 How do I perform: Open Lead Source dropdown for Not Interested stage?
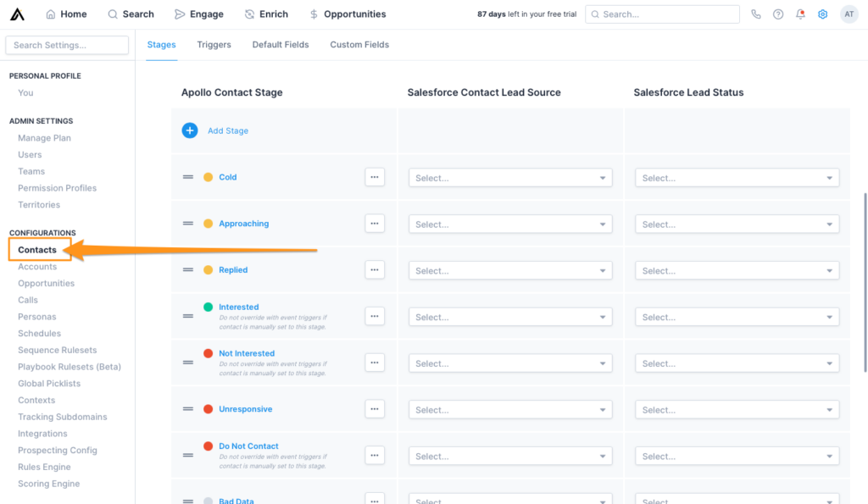pos(510,363)
